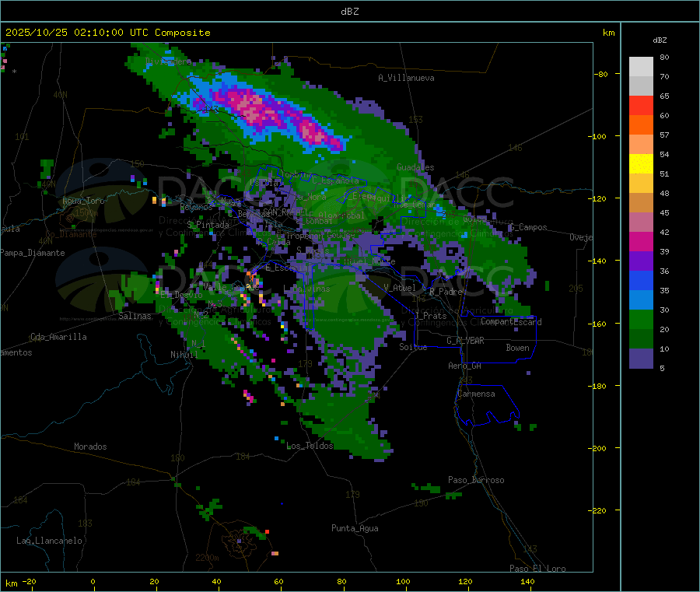The height and width of the screenshot is (592, 700).
Task: Click the 'Punta_Agua' map label
Action: coord(355,528)
